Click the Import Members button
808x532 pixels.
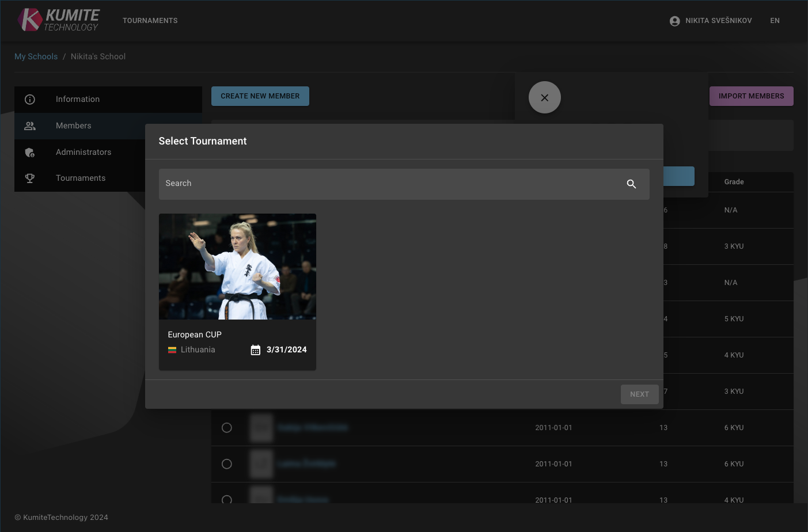751,96
